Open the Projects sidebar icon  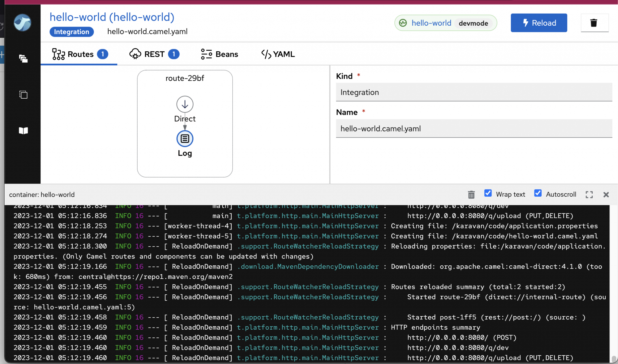click(x=23, y=59)
